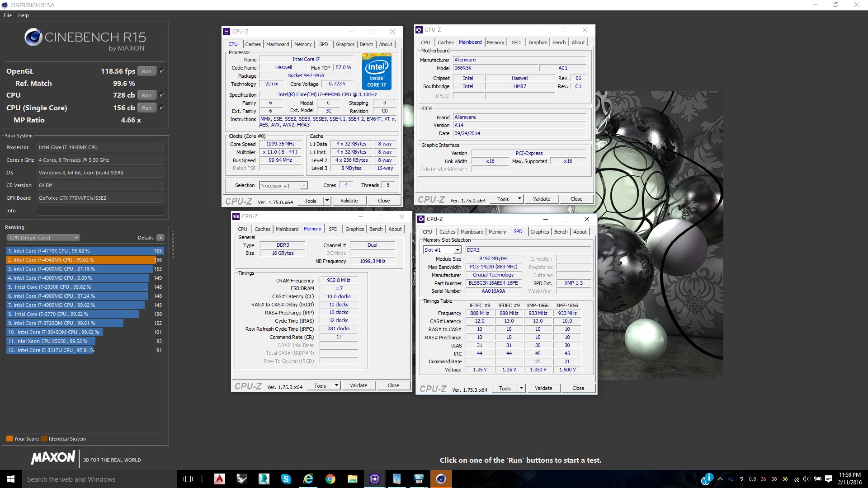Viewport: 868px width, 488px height.
Task: Launch AutoCAD from the taskbar
Action: click(220, 479)
